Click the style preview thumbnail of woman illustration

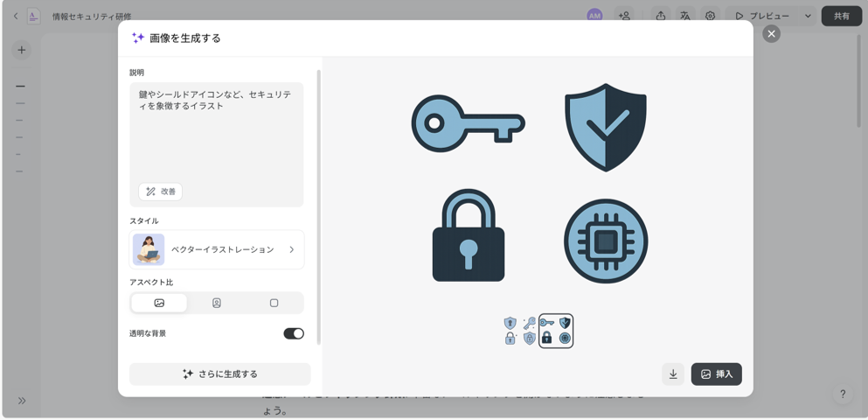click(149, 250)
